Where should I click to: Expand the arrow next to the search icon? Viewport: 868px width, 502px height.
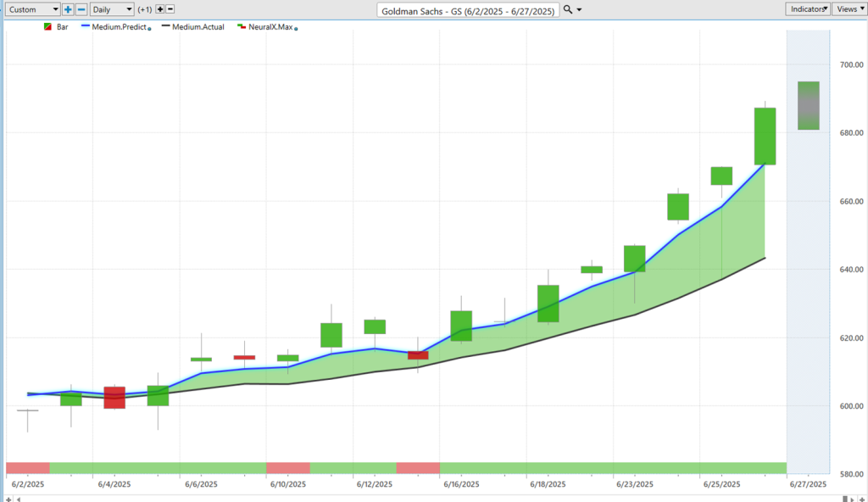pyautogui.click(x=580, y=9)
